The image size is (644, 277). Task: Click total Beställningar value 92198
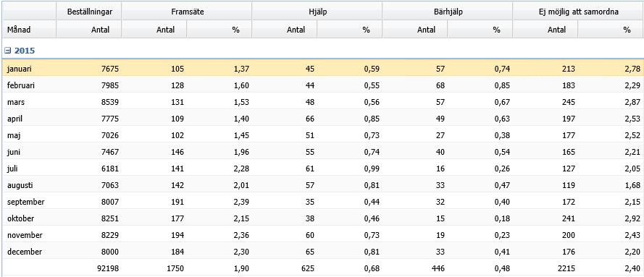pyautogui.click(x=108, y=269)
